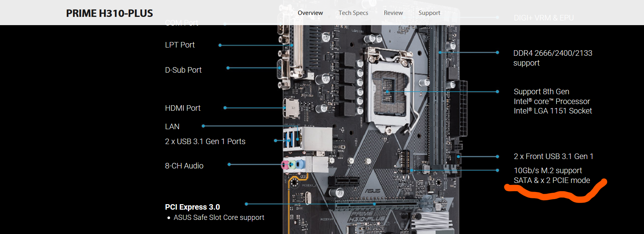Click the HDMI Port label
644x234 pixels.
[x=182, y=108]
